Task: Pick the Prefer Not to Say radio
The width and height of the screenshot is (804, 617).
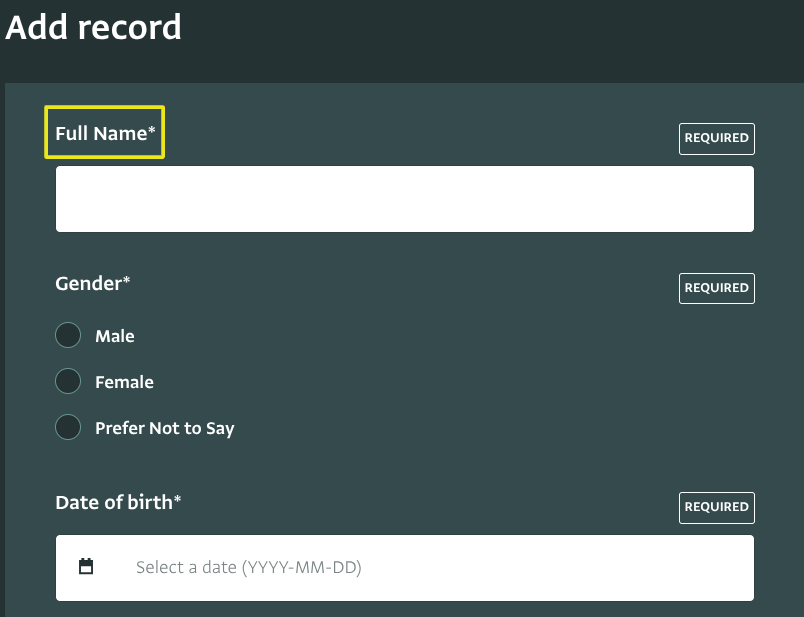Action: tap(68, 428)
